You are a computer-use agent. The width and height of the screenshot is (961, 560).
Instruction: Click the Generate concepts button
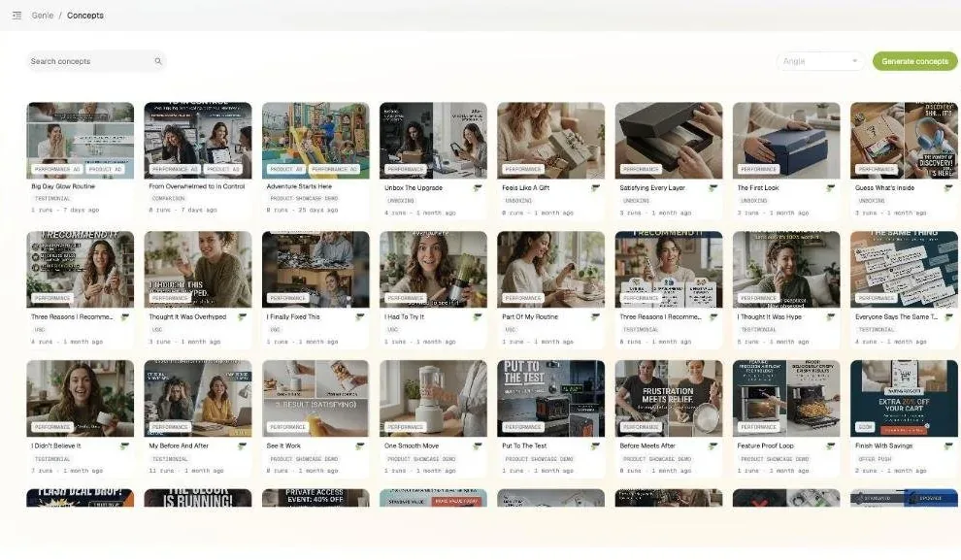914,61
